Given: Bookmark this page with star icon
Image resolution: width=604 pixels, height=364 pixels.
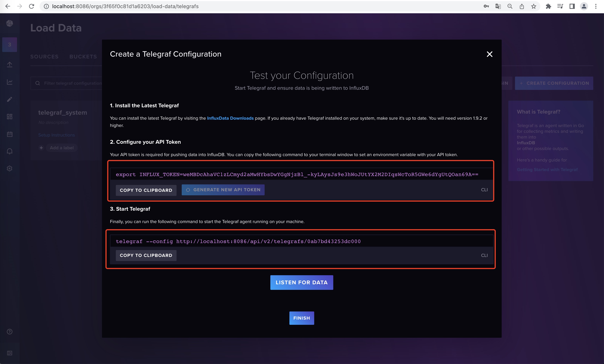Looking at the screenshot, I should [x=534, y=6].
